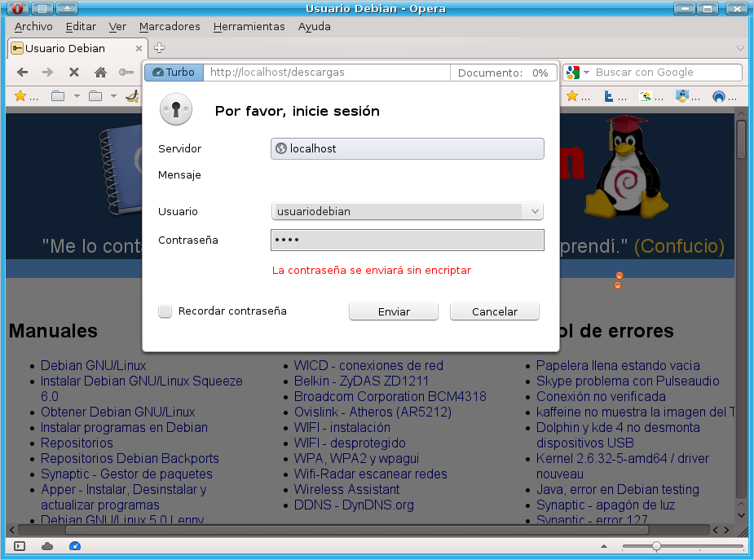Screen dimensions: 754x560
Task: Click the Opera Turbo speedometer status icon
Action: [75, 546]
